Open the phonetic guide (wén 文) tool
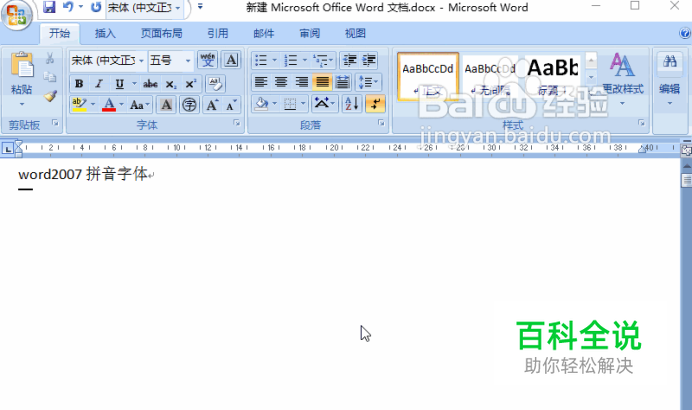The width and height of the screenshot is (692, 410). click(x=207, y=60)
